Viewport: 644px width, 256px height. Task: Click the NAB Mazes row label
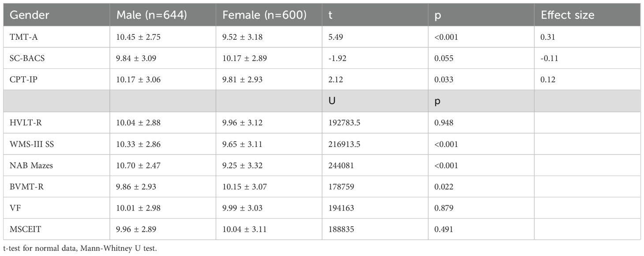tap(29, 166)
